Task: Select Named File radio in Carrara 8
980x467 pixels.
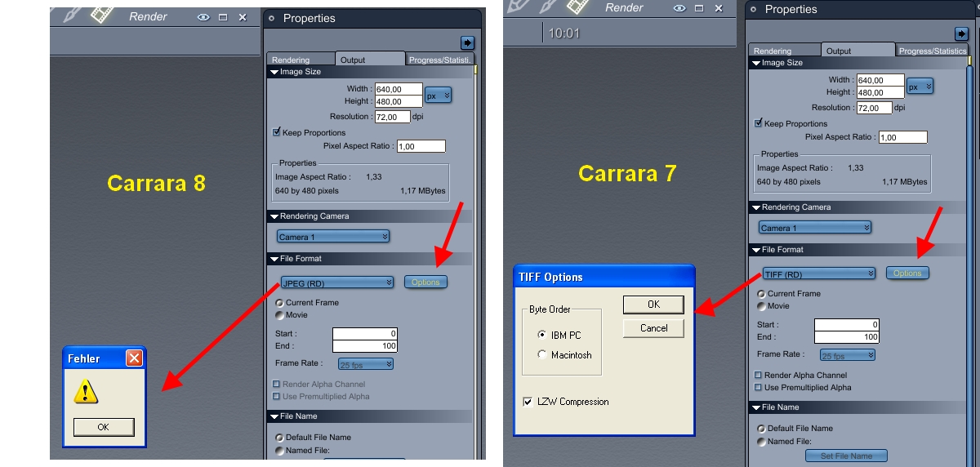Action: [280, 450]
